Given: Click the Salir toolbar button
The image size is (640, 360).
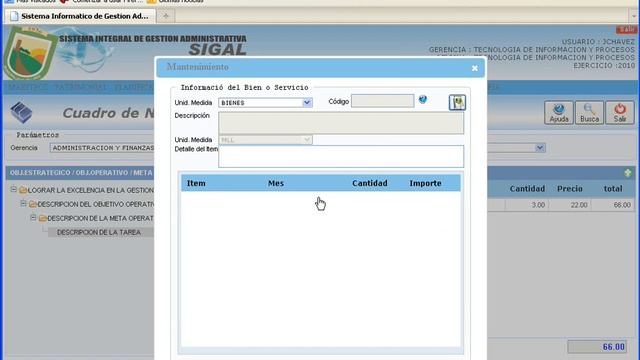Looking at the screenshot, I should pos(620,113).
